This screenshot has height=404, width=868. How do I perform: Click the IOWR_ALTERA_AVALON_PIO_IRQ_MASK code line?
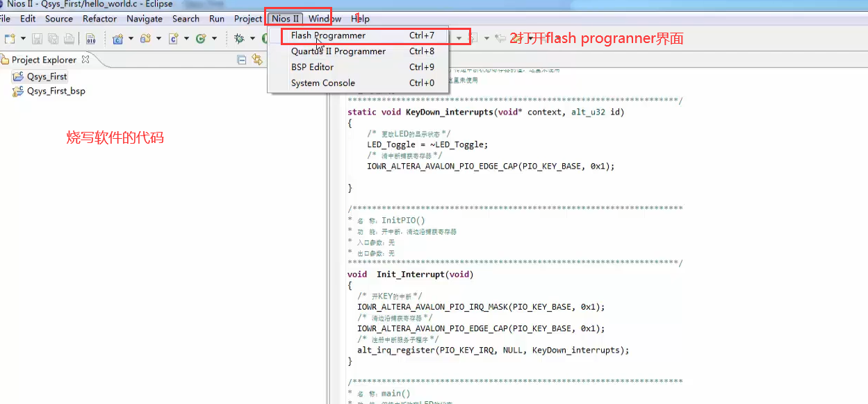tap(481, 307)
